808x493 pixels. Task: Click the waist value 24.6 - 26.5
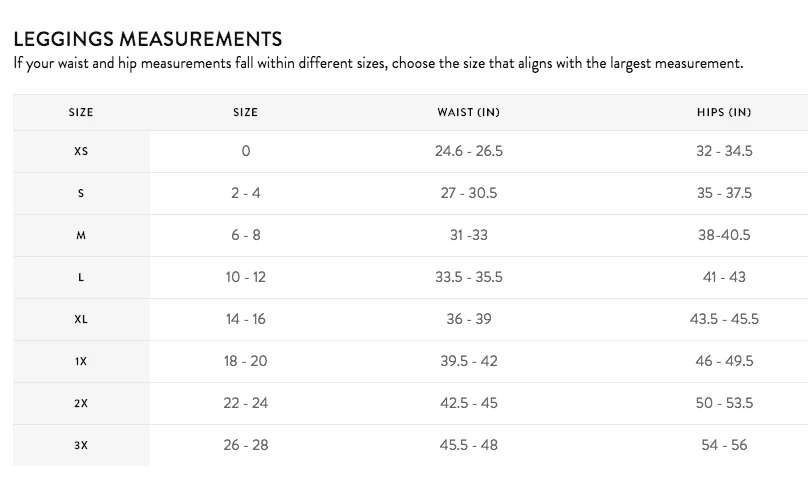[x=468, y=151]
